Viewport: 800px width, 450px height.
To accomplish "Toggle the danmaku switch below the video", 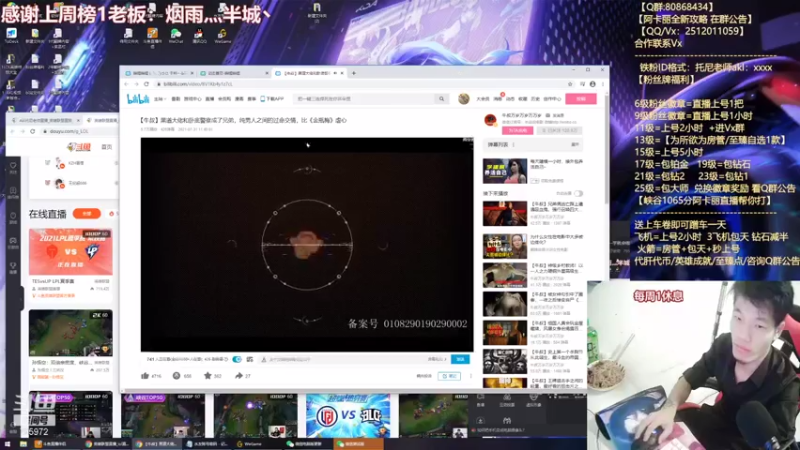I will click(x=237, y=359).
